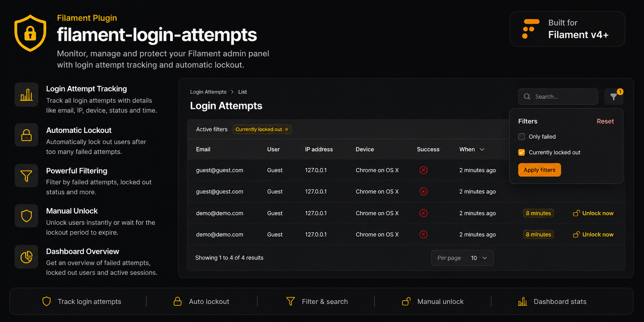Select email in first demo@demo.com row
The width and height of the screenshot is (644, 322).
(x=220, y=213)
